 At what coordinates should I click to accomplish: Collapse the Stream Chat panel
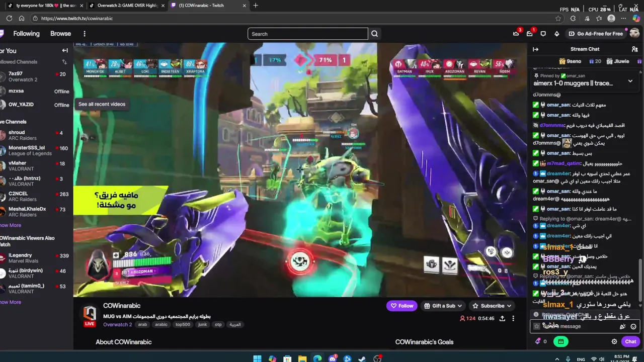point(535,49)
